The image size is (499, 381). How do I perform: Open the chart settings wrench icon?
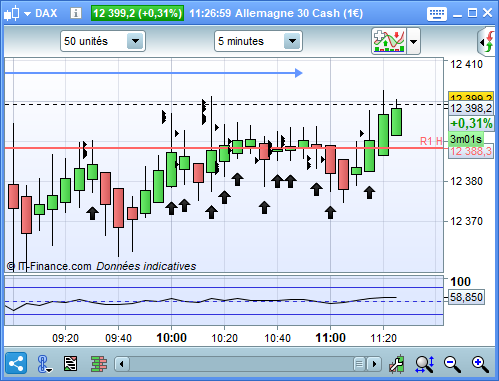tap(397, 364)
